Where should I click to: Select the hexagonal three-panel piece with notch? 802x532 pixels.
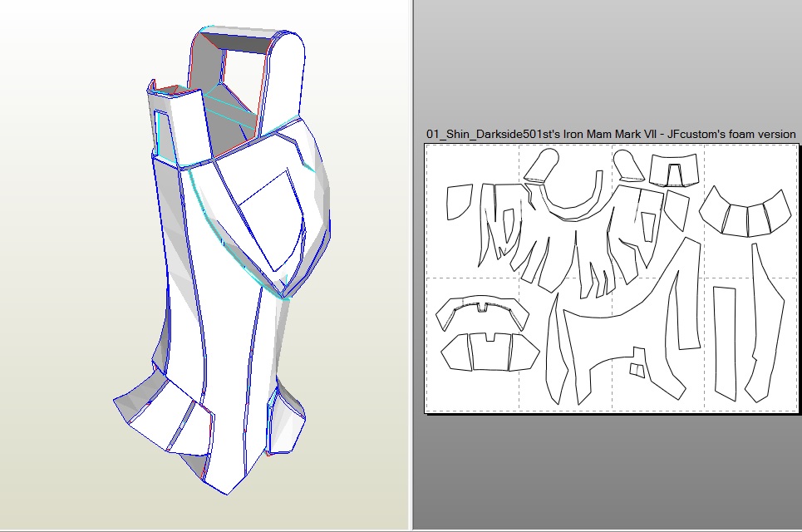point(490,352)
